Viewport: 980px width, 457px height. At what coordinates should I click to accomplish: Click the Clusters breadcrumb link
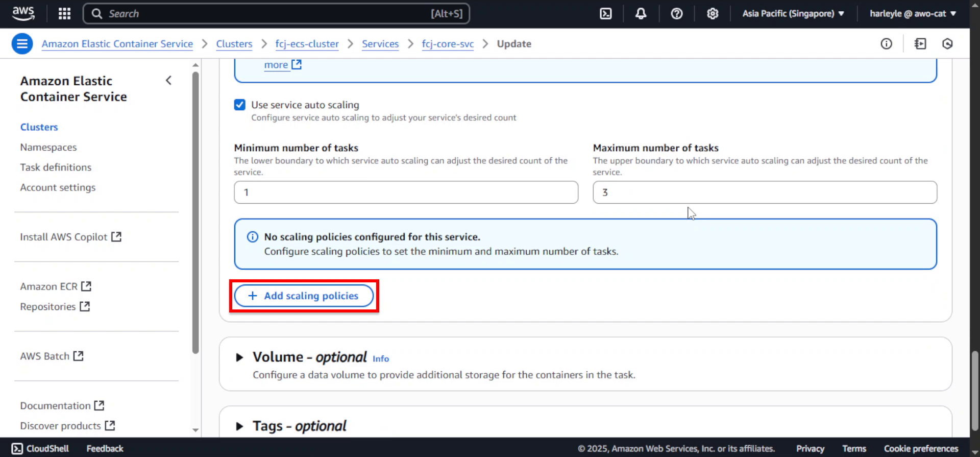tap(234, 44)
